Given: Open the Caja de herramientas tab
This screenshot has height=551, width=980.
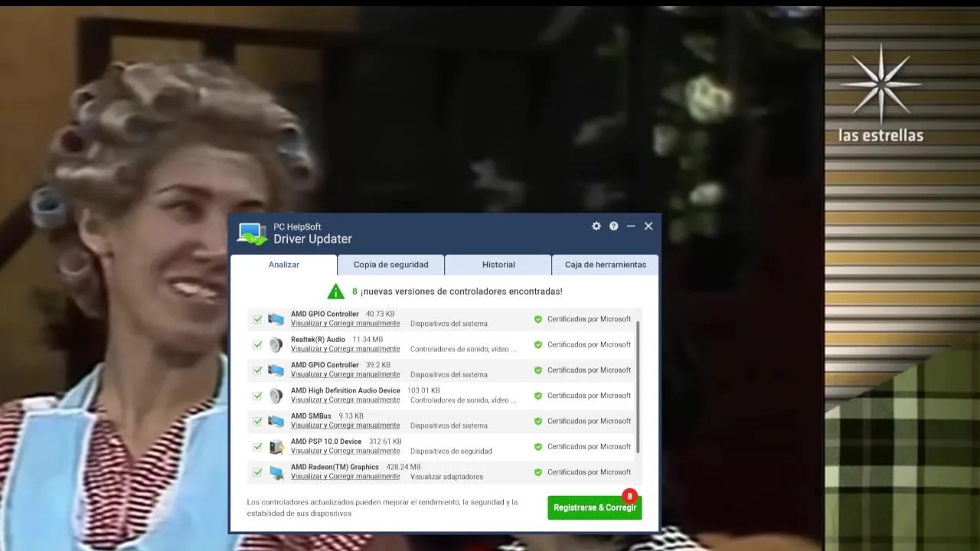Looking at the screenshot, I should [606, 265].
